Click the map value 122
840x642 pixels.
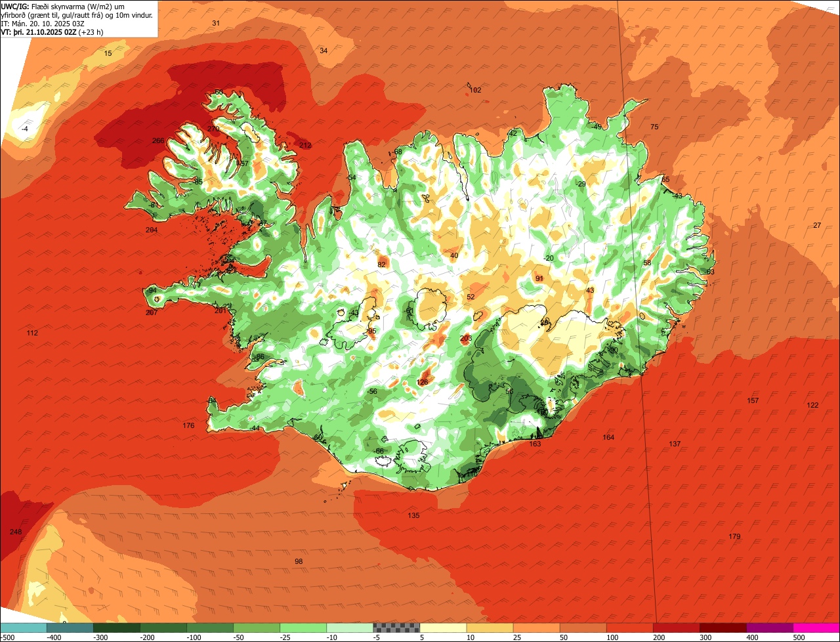[812, 405]
